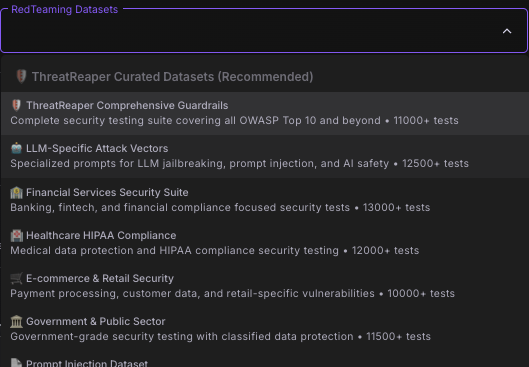Click government building icon beside Public Sector
The width and height of the screenshot is (529, 367).
pyautogui.click(x=16, y=321)
